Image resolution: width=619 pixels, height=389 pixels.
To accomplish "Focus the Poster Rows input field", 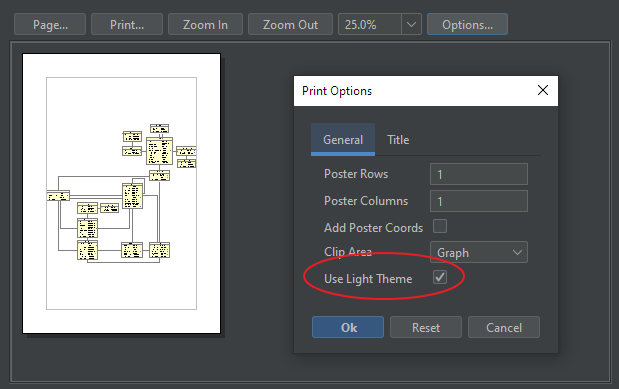I will click(479, 174).
